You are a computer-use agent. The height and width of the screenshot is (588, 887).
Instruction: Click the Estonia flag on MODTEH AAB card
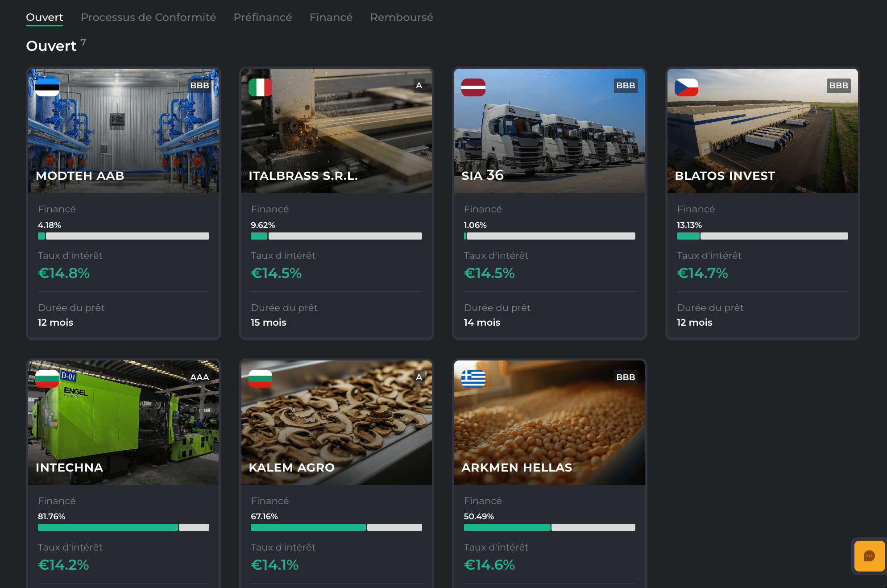47,87
